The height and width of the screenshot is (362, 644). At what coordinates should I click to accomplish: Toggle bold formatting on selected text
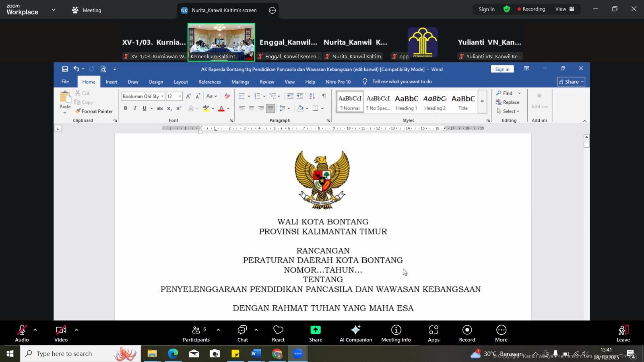coord(126,108)
